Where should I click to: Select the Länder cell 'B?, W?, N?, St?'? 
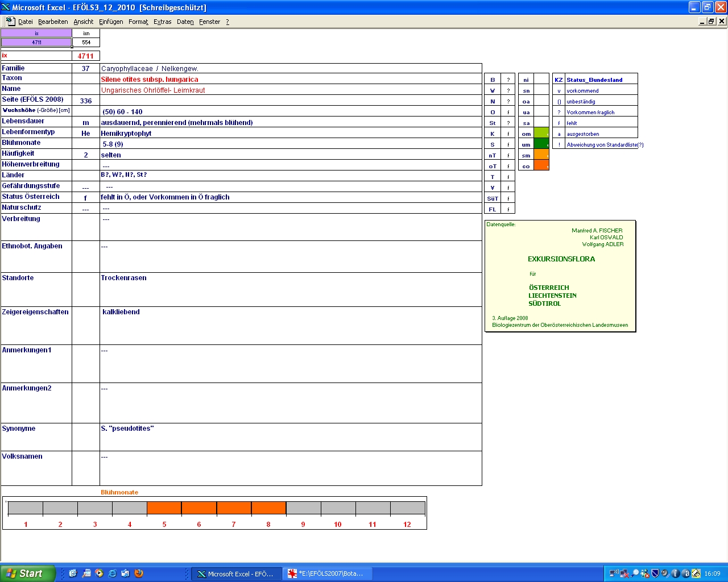coord(291,175)
